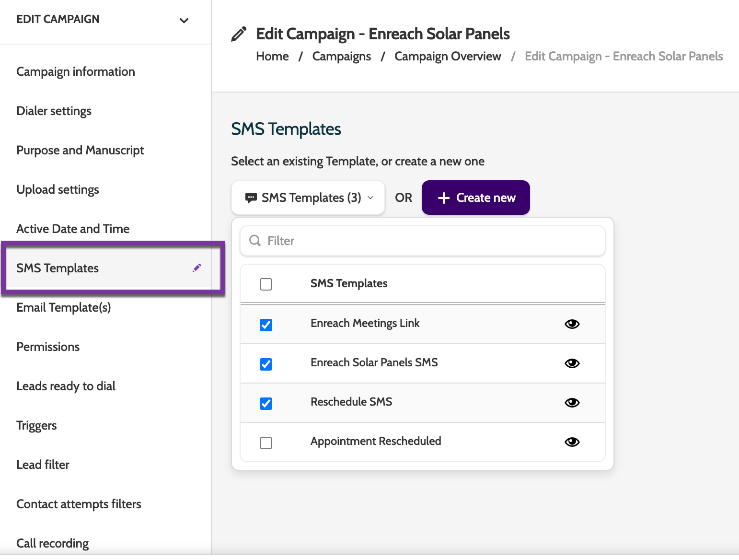Click the speech bubble icon on templates dropdown

click(251, 198)
